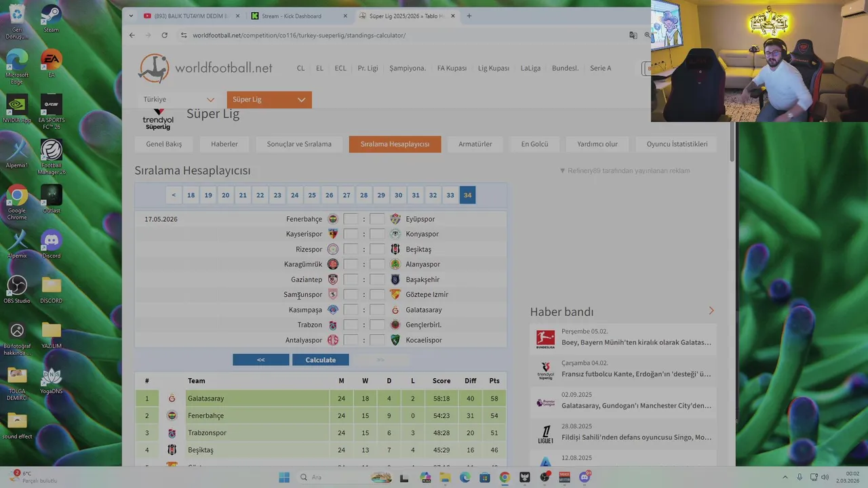This screenshot has width=868, height=488.
Task: Reload the page in browser
Action: (x=164, y=35)
